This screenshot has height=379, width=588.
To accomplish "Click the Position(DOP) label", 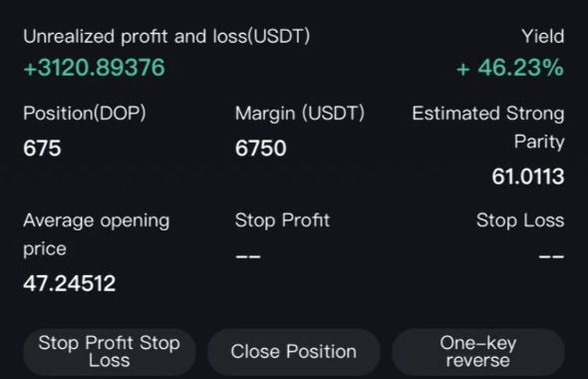I will coord(85,113).
